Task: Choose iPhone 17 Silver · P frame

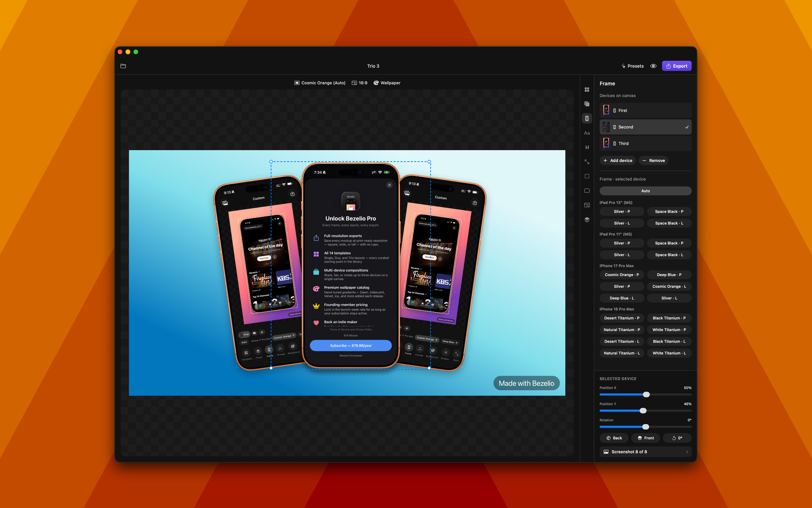Action: click(x=621, y=286)
